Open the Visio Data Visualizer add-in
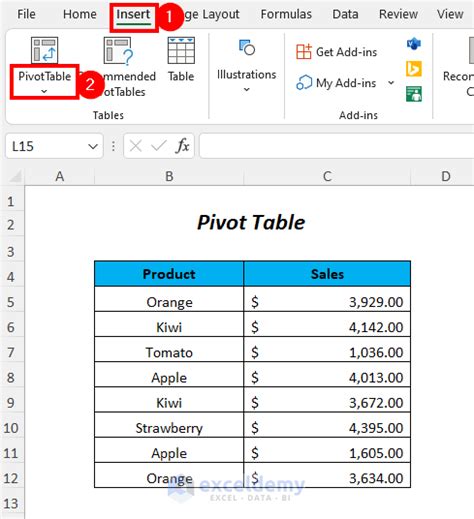The image size is (474, 519). [x=414, y=44]
